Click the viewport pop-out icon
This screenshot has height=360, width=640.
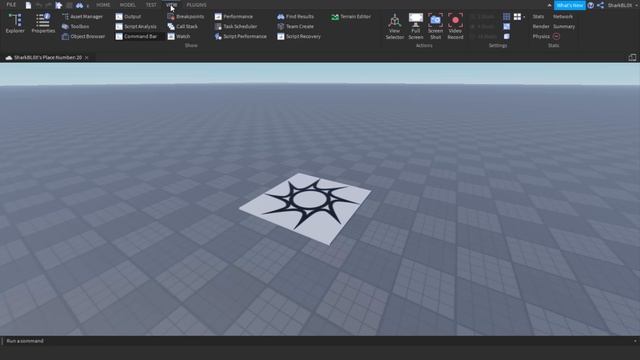[x=632, y=58]
